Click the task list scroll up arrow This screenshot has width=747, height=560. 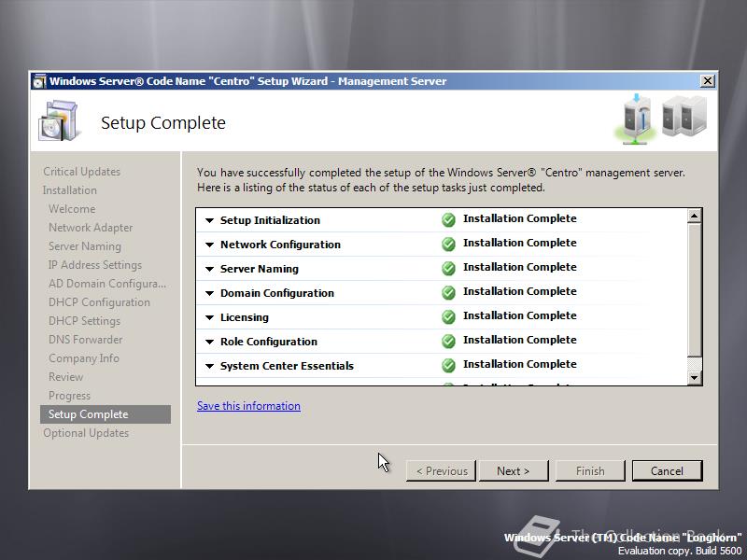coord(695,217)
